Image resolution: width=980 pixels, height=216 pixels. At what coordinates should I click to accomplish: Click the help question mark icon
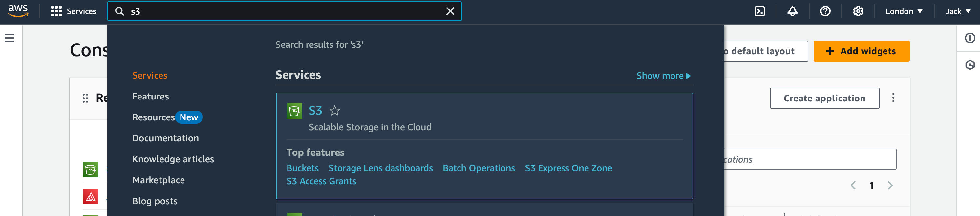click(x=825, y=11)
